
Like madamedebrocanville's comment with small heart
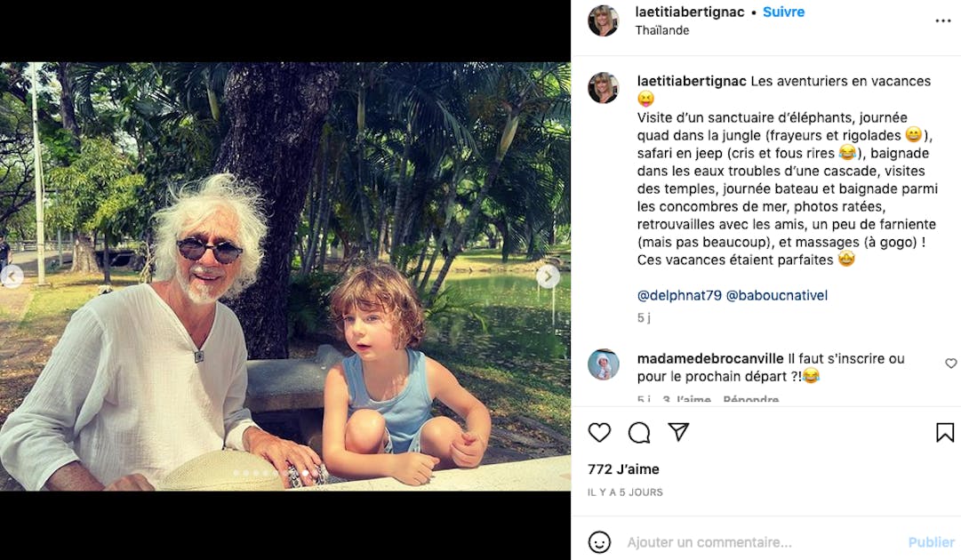coord(950,364)
